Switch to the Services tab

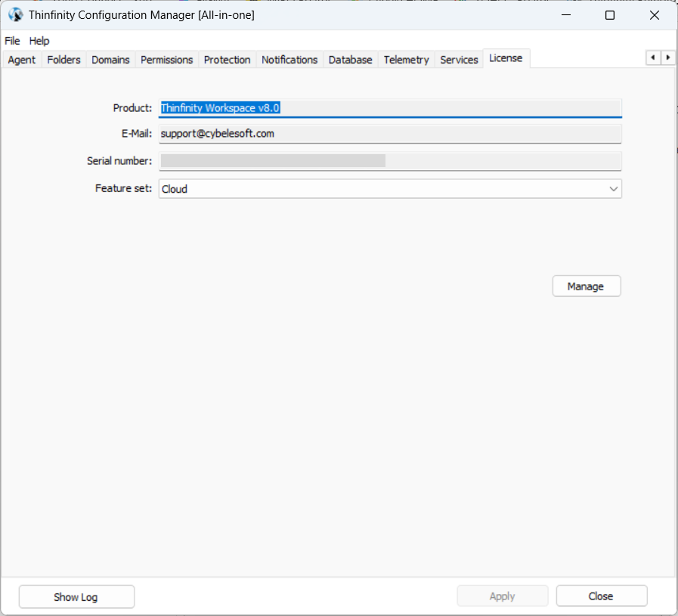(x=460, y=60)
